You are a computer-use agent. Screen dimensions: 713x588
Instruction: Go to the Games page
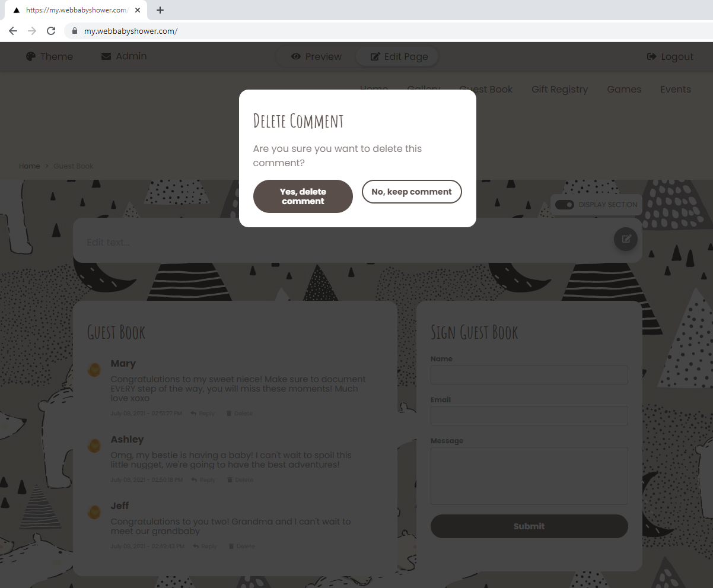point(624,89)
